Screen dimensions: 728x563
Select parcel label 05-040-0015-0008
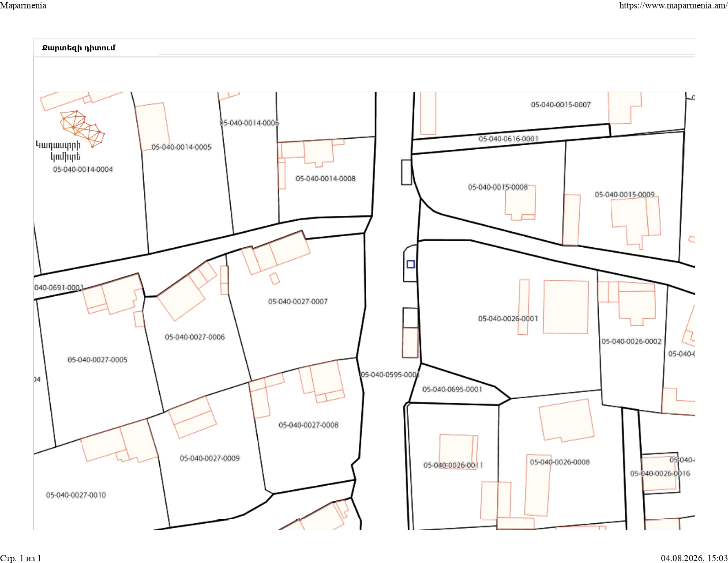[498, 187]
